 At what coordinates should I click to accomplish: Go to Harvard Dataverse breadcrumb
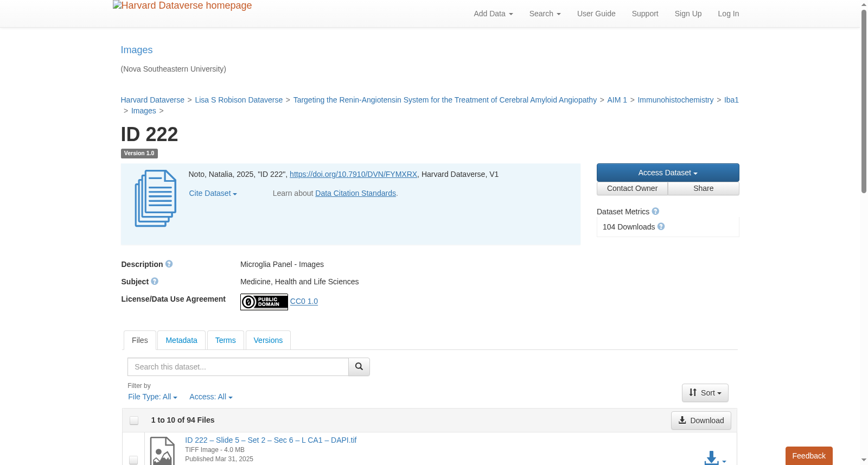point(152,100)
